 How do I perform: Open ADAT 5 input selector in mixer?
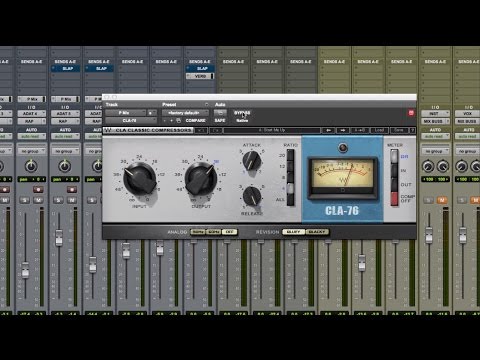[65, 114]
